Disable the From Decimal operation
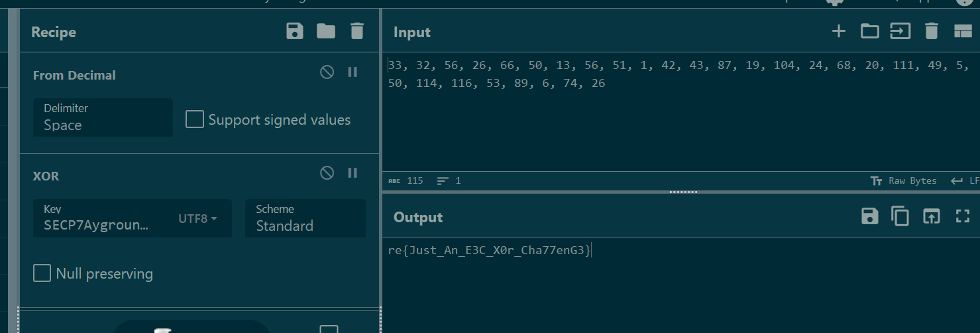The image size is (980, 333). pos(327,72)
